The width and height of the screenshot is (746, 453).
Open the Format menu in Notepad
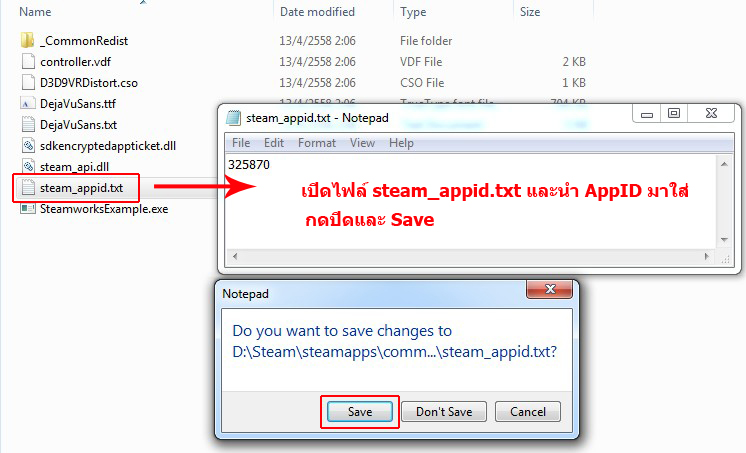tap(316, 143)
